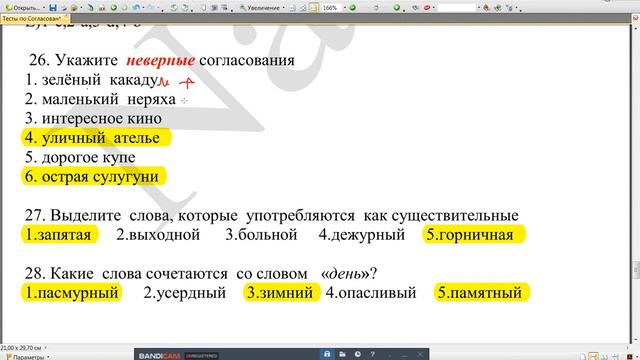
Task: Click the undo arrow icon
Action: click(136, 8)
